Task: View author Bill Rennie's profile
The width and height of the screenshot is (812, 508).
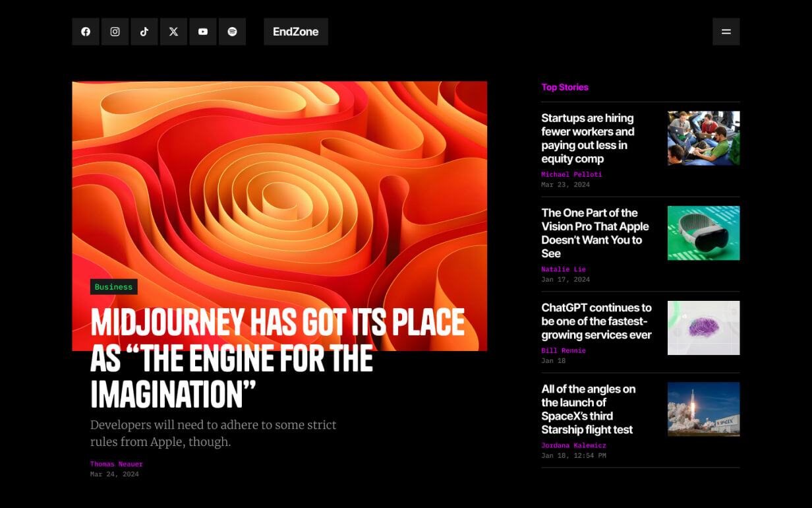Action: [x=564, y=351]
